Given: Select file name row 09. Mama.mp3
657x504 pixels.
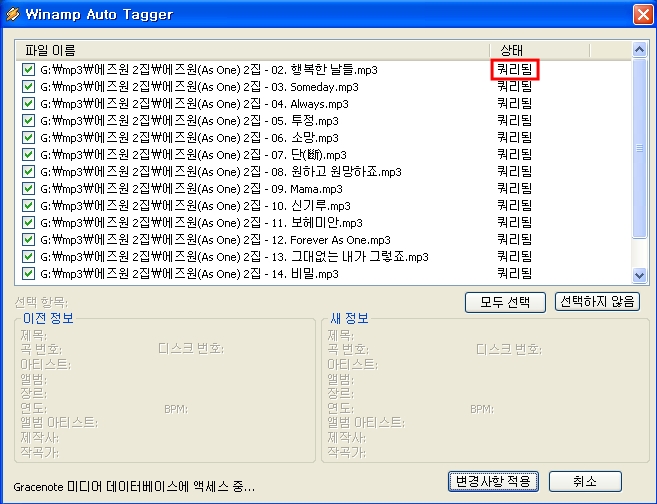Looking at the screenshot, I should (x=191, y=189).
